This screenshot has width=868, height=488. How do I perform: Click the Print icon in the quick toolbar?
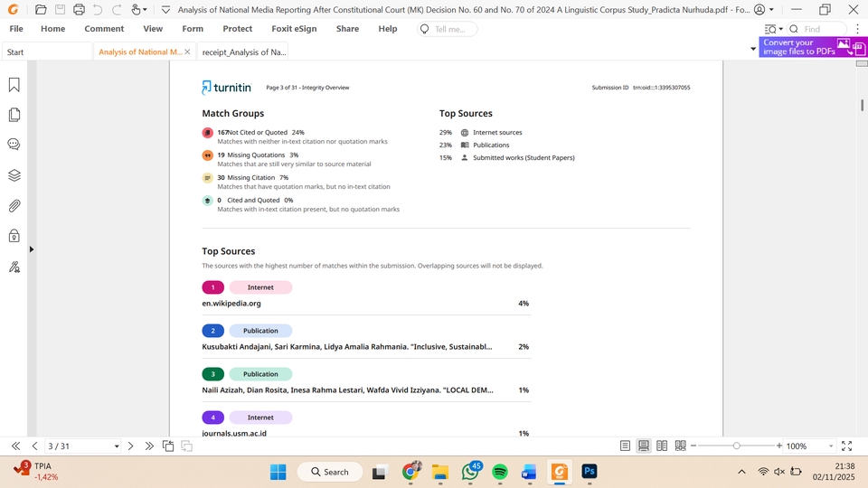pos(79,10)
